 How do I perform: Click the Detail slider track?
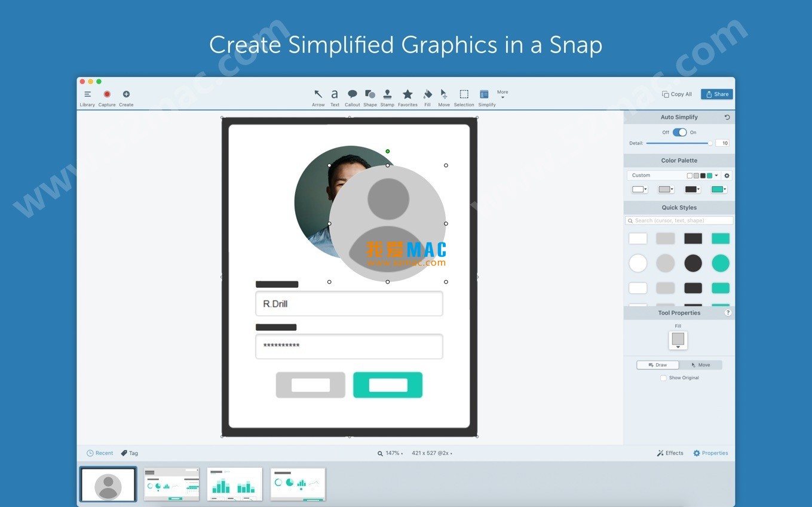678,143
